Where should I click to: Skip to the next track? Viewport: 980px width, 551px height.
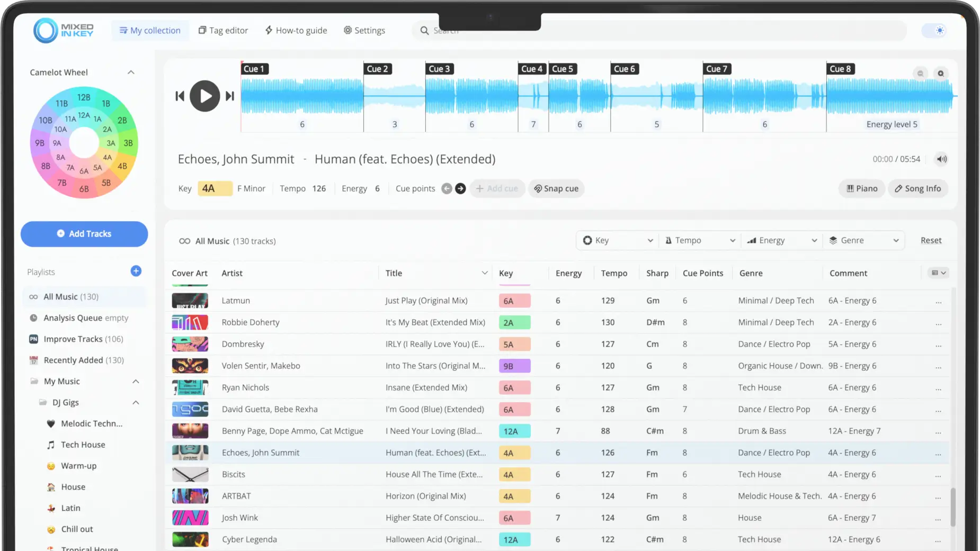coord(230,96)
